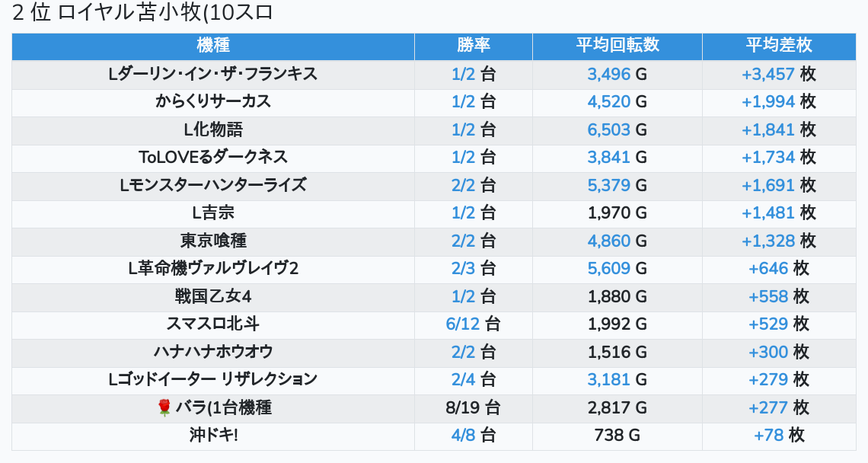The height and width of the screenshot is (463, 868).
Task: Click the 6/12 win rate link
Action: click(x=463, y=324)
